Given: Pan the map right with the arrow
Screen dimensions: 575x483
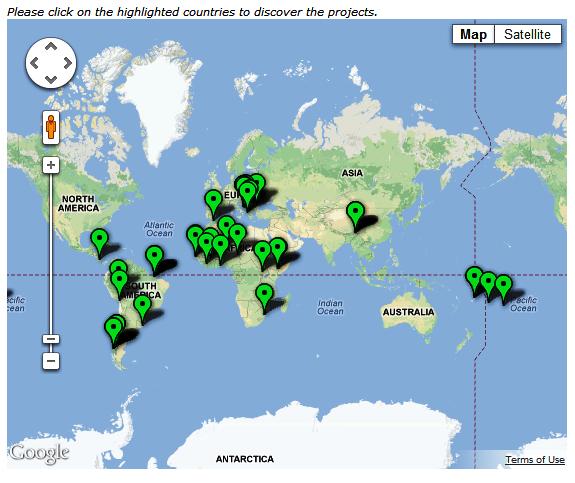Looking at the screenshot, I should 68,63.
